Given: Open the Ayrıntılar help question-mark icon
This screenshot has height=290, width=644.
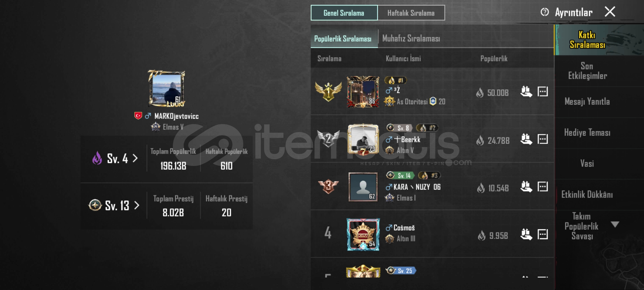Looking at the screenshot, I should (x=544, y=12).
